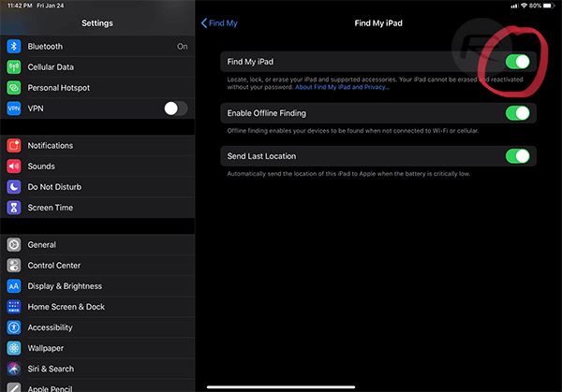The width and height of the screenshot is (562, 392).
Task: Go back to Find My
Action: click(219, 23)
